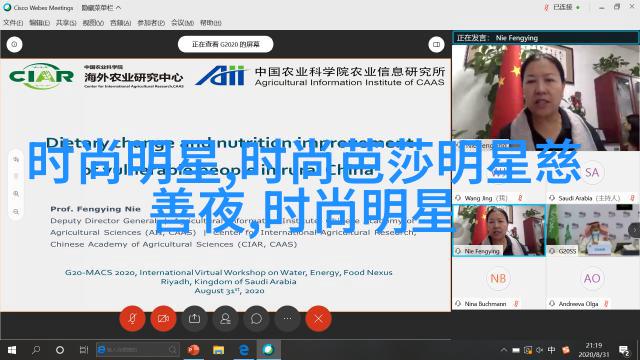Show next participants with right arrow
640x360 pixels.
tap(635, 230)
